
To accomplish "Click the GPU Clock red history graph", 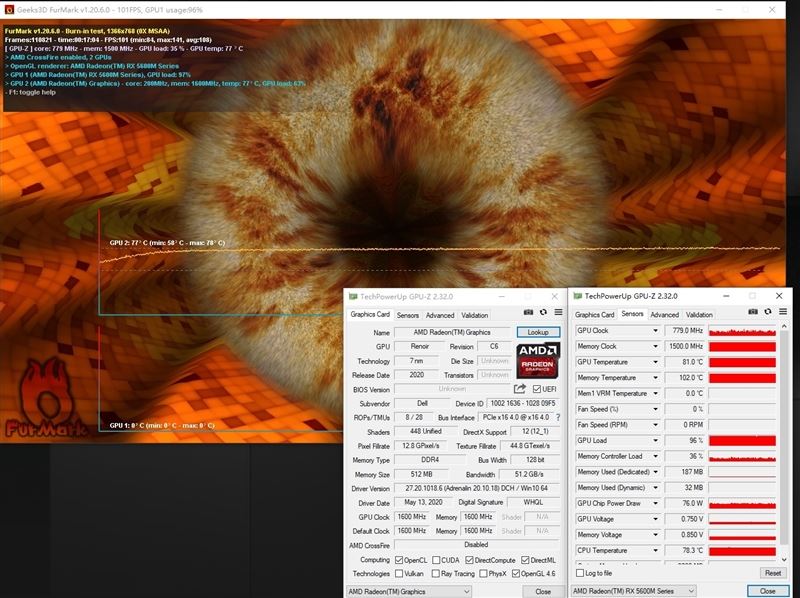I will click(742, 331).
